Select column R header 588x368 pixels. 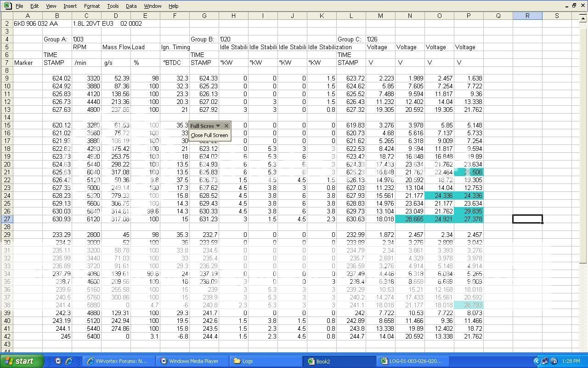coord(527,16)
